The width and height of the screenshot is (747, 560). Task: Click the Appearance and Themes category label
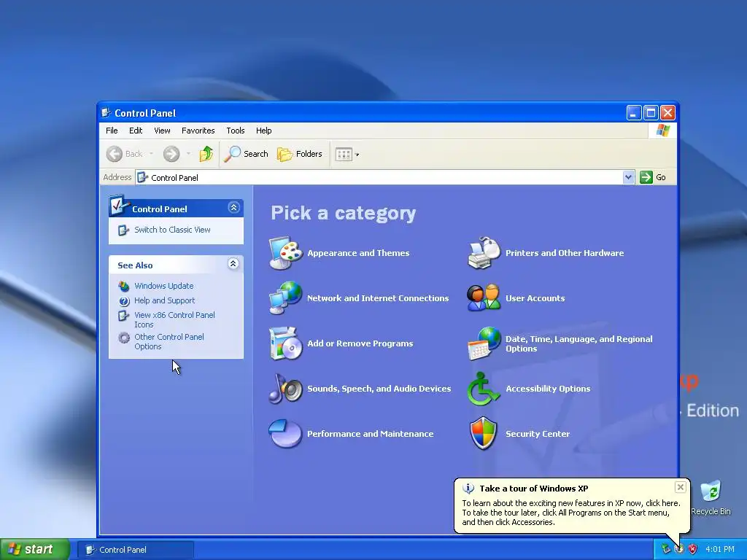(x=358, y=253)
